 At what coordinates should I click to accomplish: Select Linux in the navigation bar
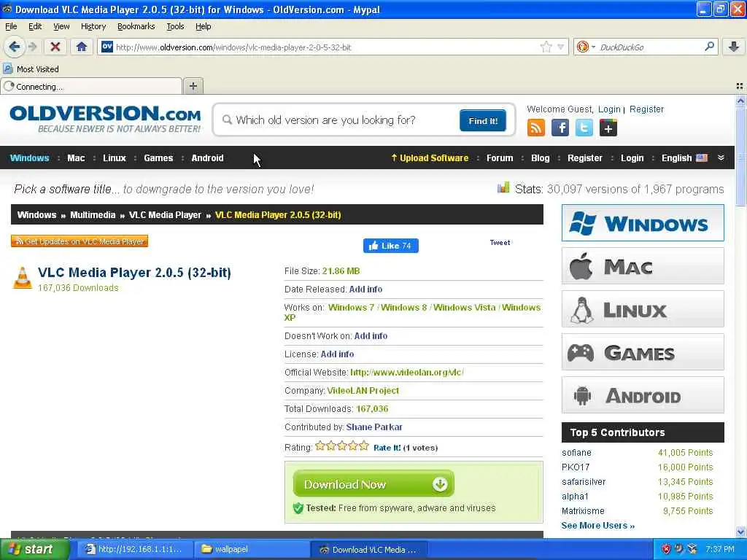pos(115,157)
